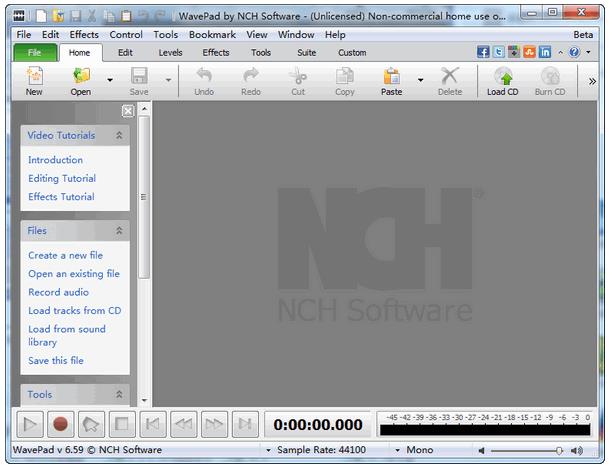Click Load tracks from CD link
The image size is (609, 469).
pos(75,311)
